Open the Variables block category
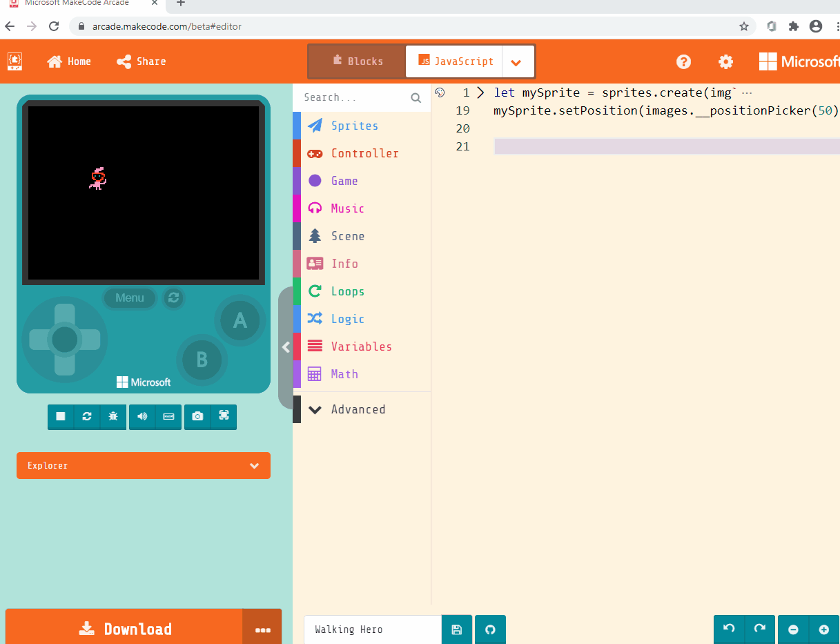 tap(362, 347)
